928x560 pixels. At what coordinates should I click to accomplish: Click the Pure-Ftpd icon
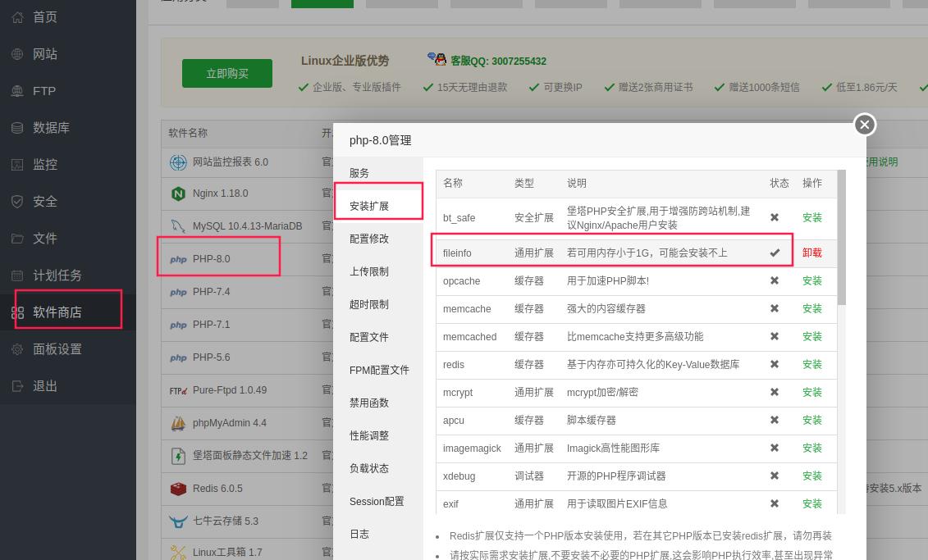click(178, 390)
